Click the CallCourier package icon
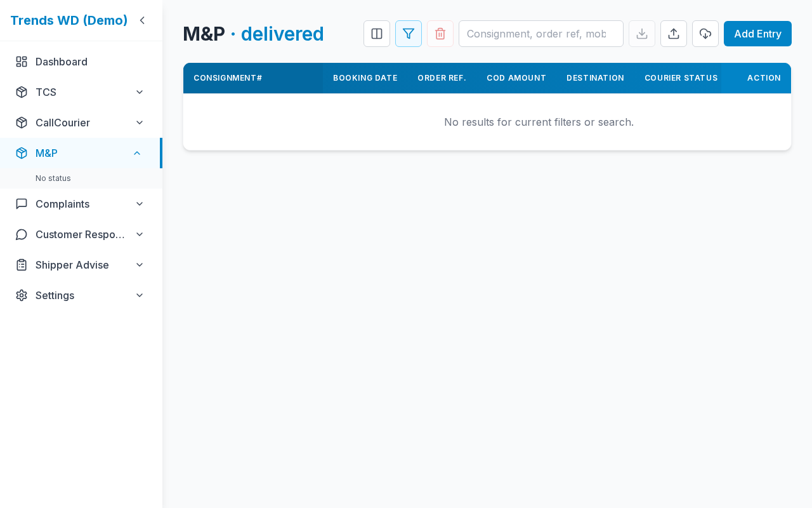The width and height of the screenshot is (812, 508). click(22, 123)
